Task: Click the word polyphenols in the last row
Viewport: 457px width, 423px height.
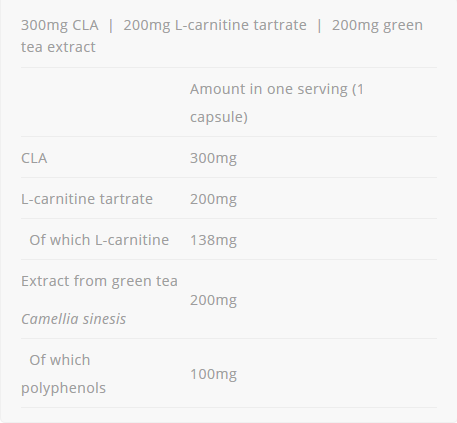Action: (x=63, y=388)
